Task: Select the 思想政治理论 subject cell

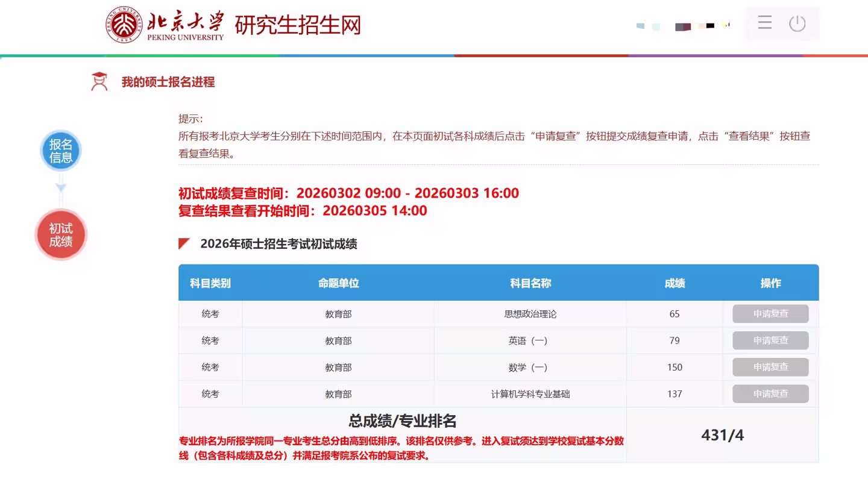Action: point(530,314)
